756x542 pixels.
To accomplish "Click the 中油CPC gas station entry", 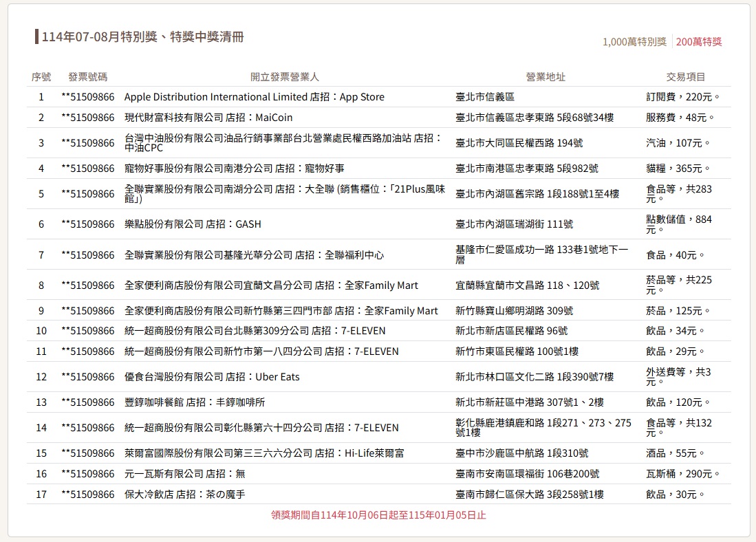I will tap(283, 142).
